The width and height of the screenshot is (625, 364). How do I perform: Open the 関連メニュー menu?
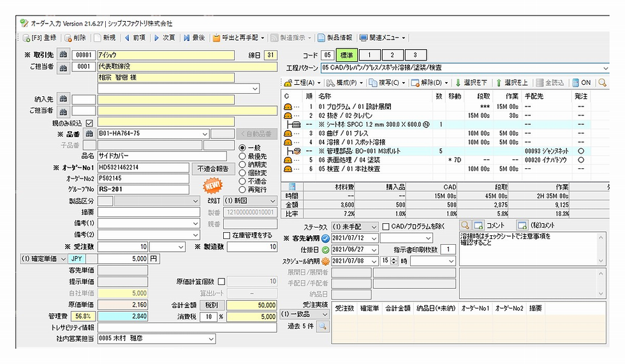(382, 38)
